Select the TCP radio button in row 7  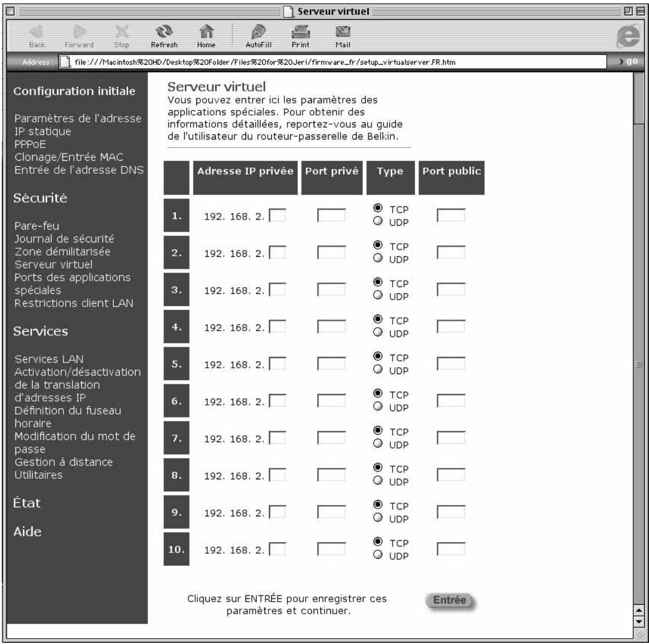pyautogui.click(x=378, y=430)
